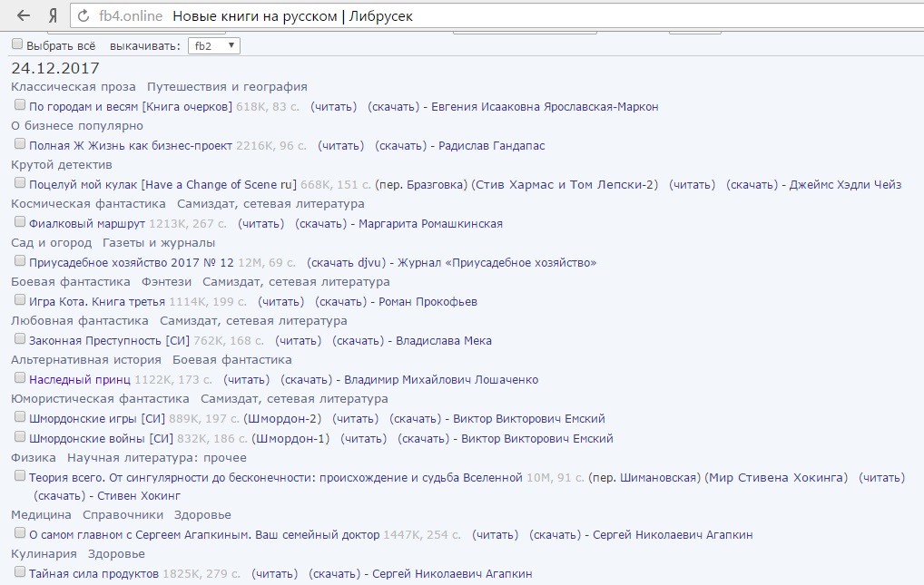Screen dimensions: 924x585
Task: Click 'скачать djvu' for Приусадебное хозяйство
Action: pyautogui.click(x=346, y=263)
